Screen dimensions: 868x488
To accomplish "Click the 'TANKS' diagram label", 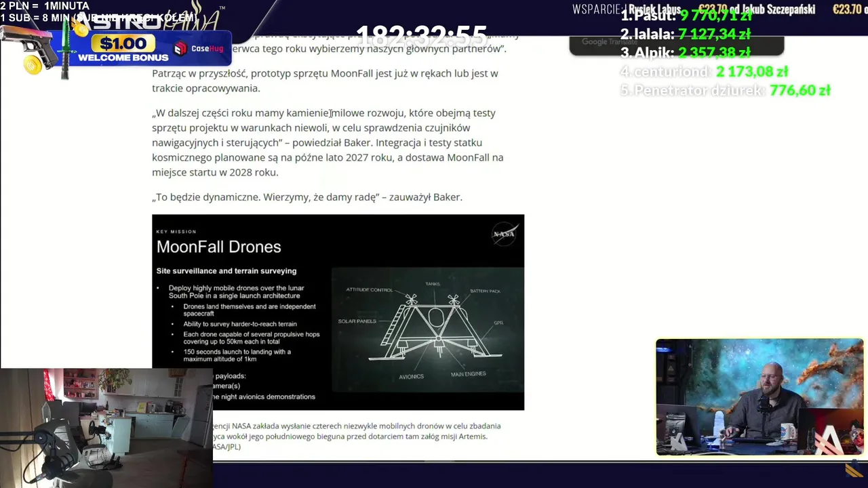I will [433, 284].
